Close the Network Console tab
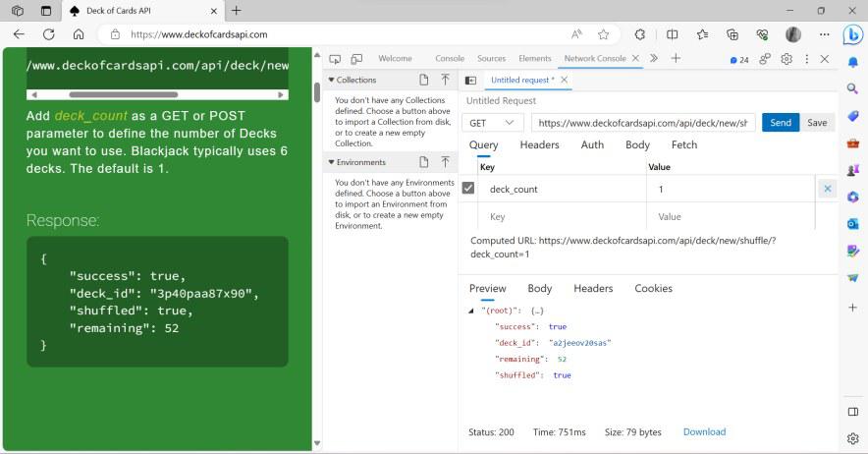Viewport: 868px width, 454px height. pyautogui.click(x=635, y=58)
